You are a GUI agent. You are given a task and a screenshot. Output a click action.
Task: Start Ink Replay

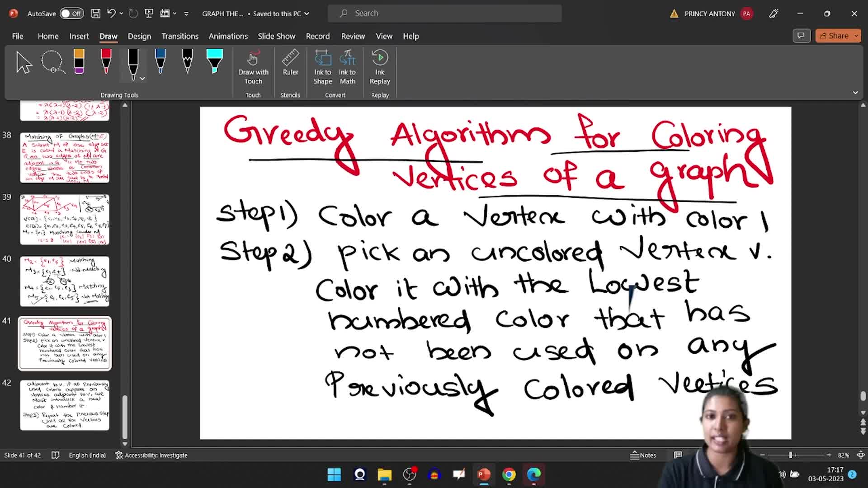pos(380,67)
